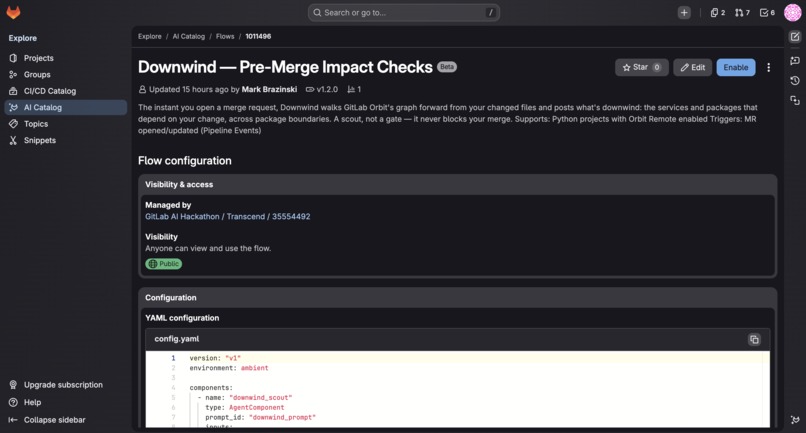Open chat history in right panel
806x433 pixels.
(x=795, y=81)
